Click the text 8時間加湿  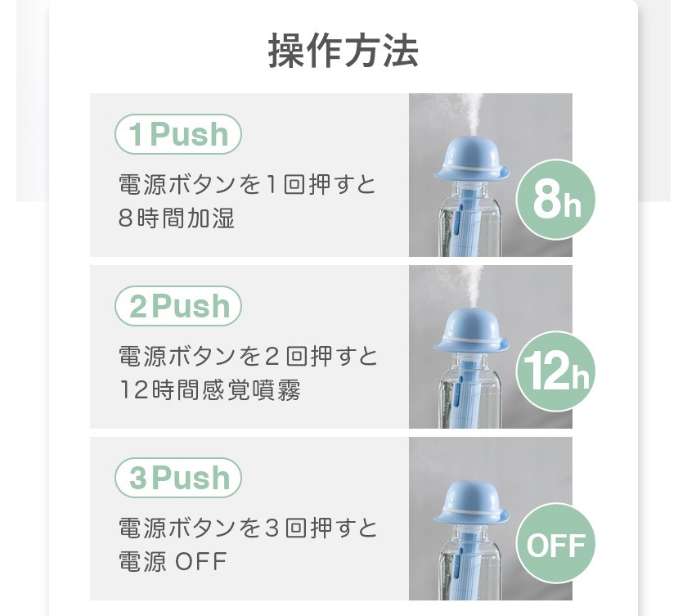pyautogui.click(x=177, y=218)
